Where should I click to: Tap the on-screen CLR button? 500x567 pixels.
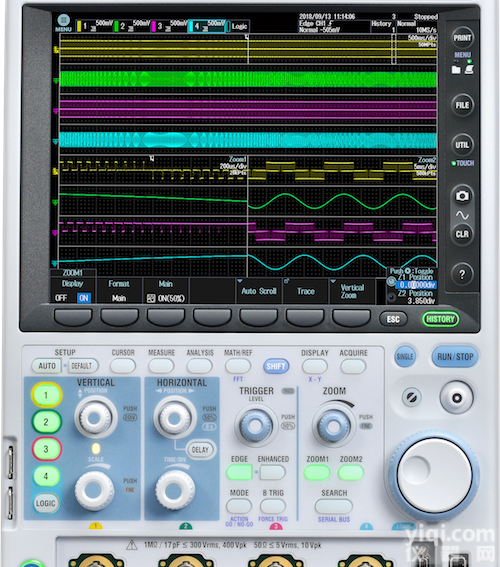462,234
